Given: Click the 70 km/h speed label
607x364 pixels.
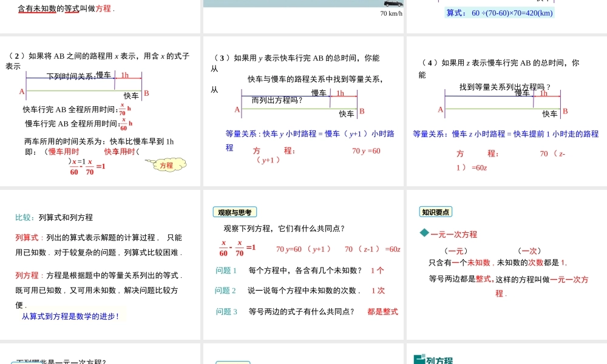Looking at the screenshot, I should [391, 13].
